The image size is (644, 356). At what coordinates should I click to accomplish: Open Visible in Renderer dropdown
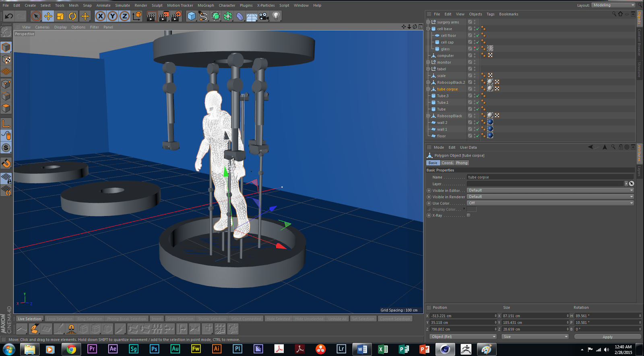[550, 197]
